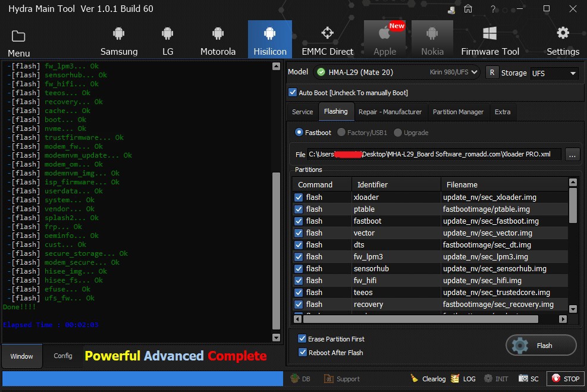Open the Samsung device module
The height and width of the screenshot is (392, 587).
pos(119,40)
